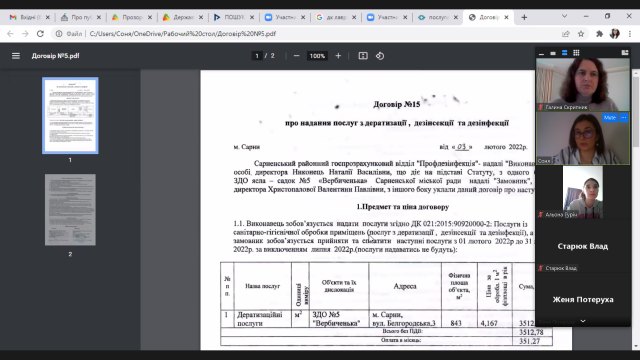
Task: Go back in the browser
Action: (x=11, y=34)
